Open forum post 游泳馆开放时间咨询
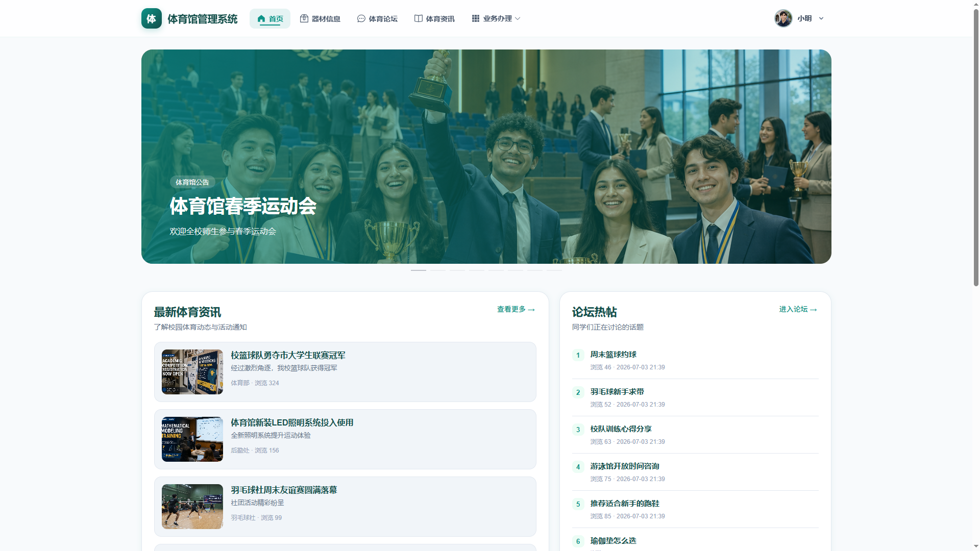Viewport: 980px width, 551px height. pyautogui.click(x=625, y=466)
